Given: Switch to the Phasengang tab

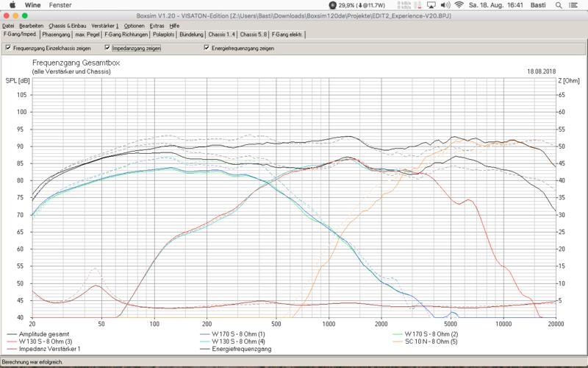Looking at the screenshot, I should pos(56,34).
